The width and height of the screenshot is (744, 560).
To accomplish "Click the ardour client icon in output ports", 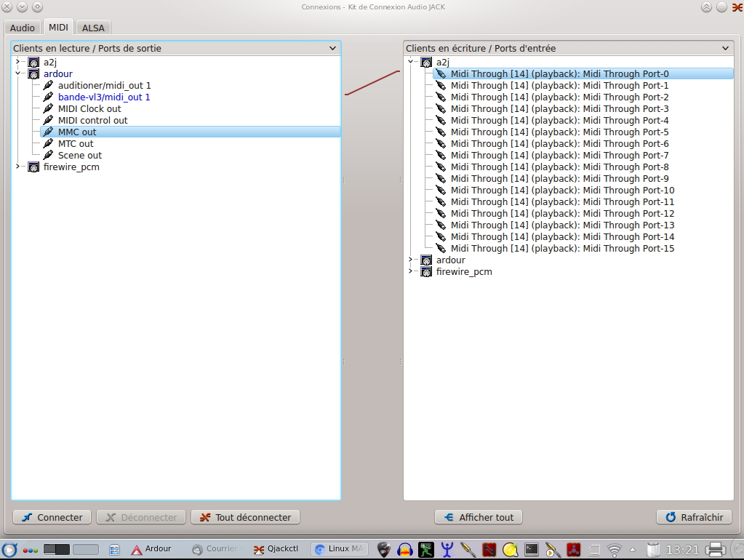I will coord(33,74).
